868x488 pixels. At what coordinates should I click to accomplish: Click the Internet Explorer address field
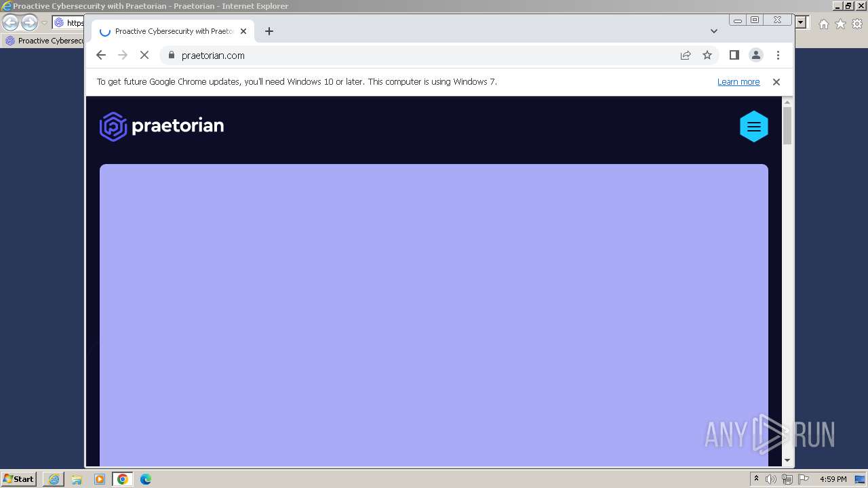(x=68, y=23)
